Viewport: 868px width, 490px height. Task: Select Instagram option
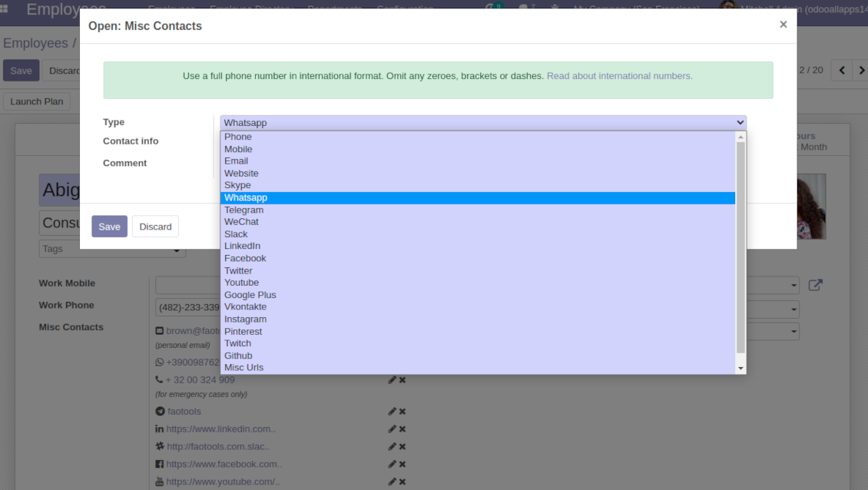tap(478, 319)
